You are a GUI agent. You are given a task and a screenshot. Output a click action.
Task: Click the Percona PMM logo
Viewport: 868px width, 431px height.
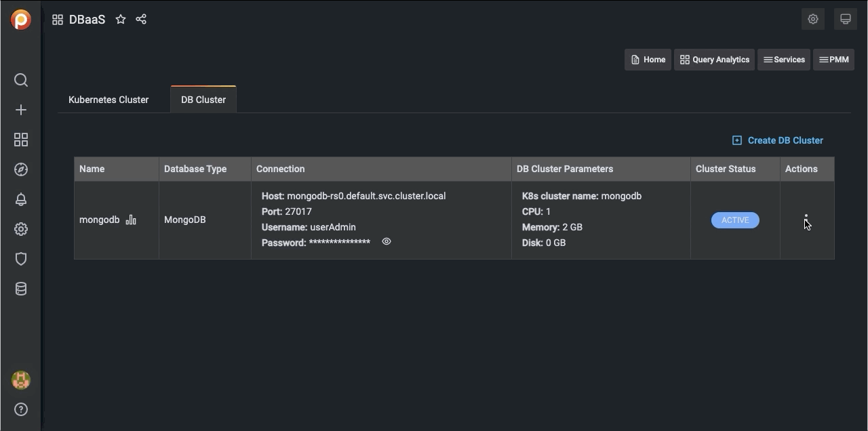[x=21, y=20]
